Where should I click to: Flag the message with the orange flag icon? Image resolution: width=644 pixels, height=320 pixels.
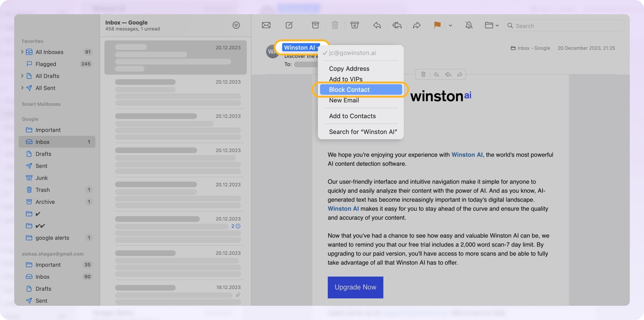point(437,25)
